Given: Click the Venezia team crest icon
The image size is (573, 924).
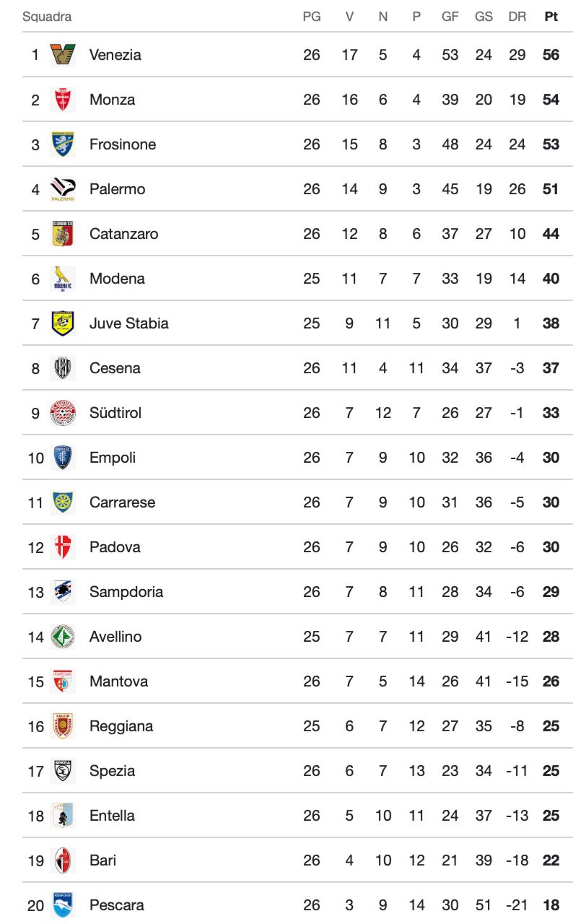Looking at the screenshot, I should click(x=63, y=55).
